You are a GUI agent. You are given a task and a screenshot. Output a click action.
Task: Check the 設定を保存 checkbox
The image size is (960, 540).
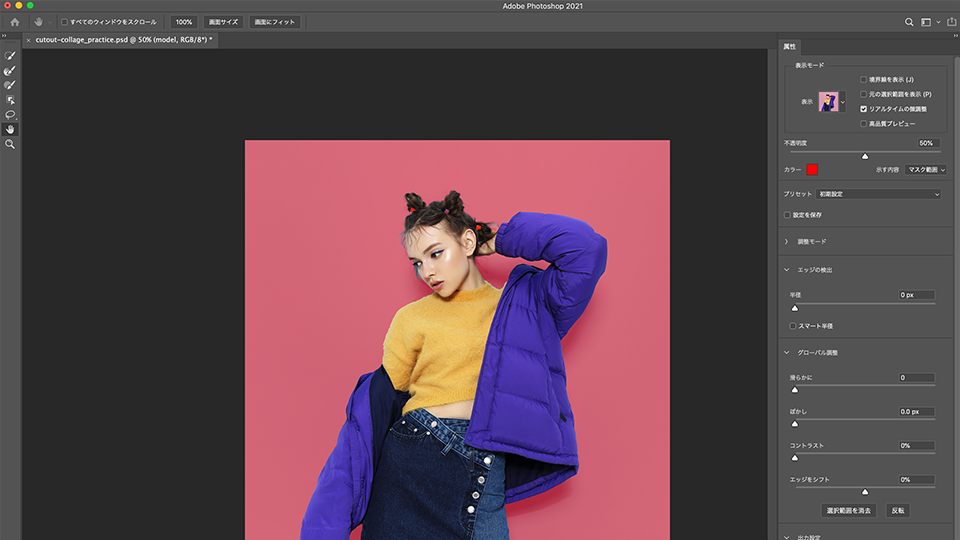pos(787,215)
